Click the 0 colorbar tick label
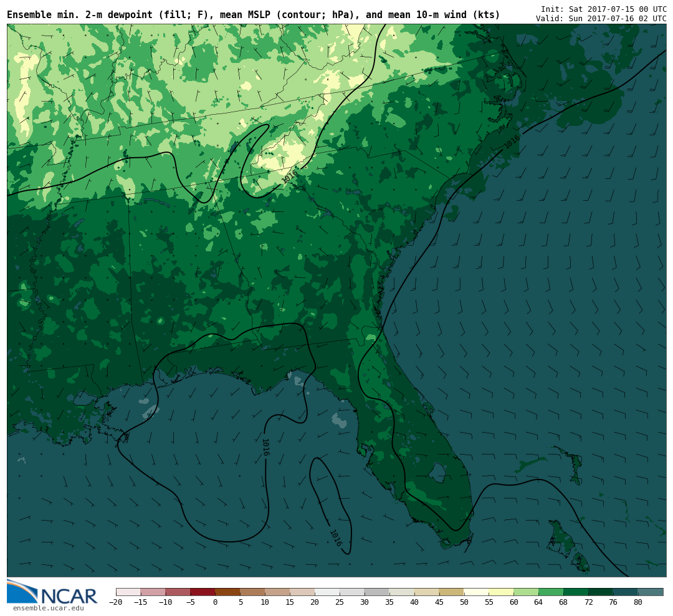This screenshot has width=673, height=616. coord(216,602)
